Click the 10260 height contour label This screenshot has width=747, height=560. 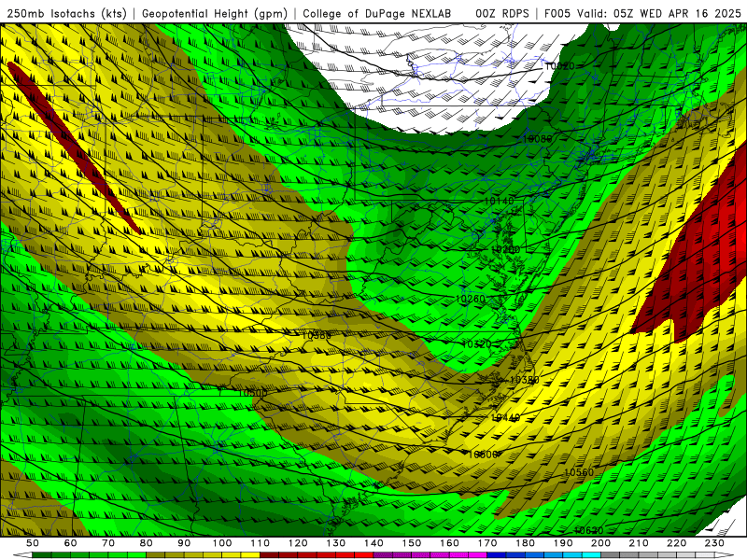(471, 299)
